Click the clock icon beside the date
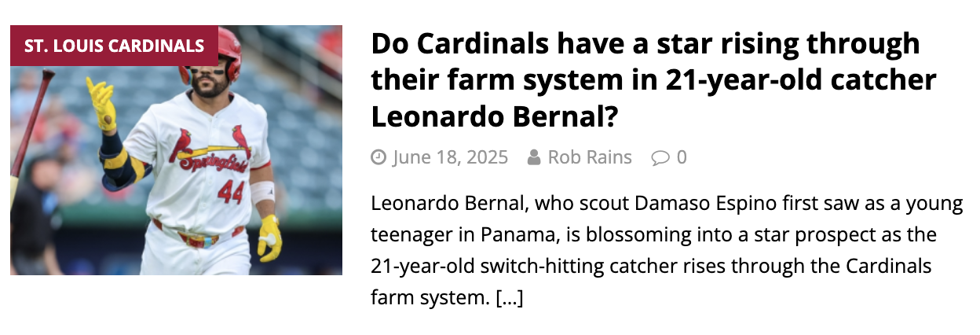The image size is (980, 335). point(378,158)
